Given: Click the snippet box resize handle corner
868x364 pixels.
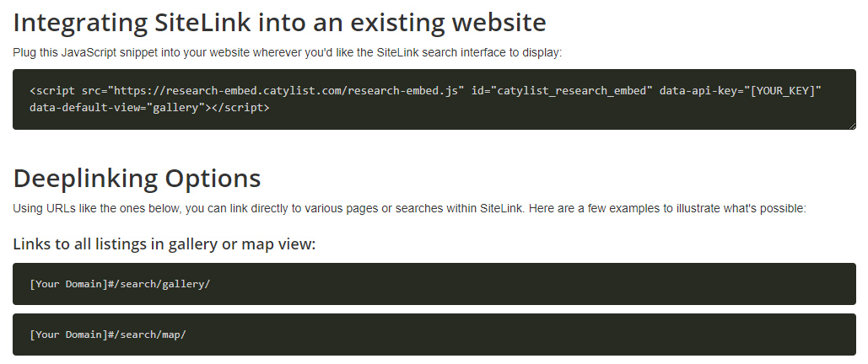Looking at the screenshot, I should [x=853, y=126].
